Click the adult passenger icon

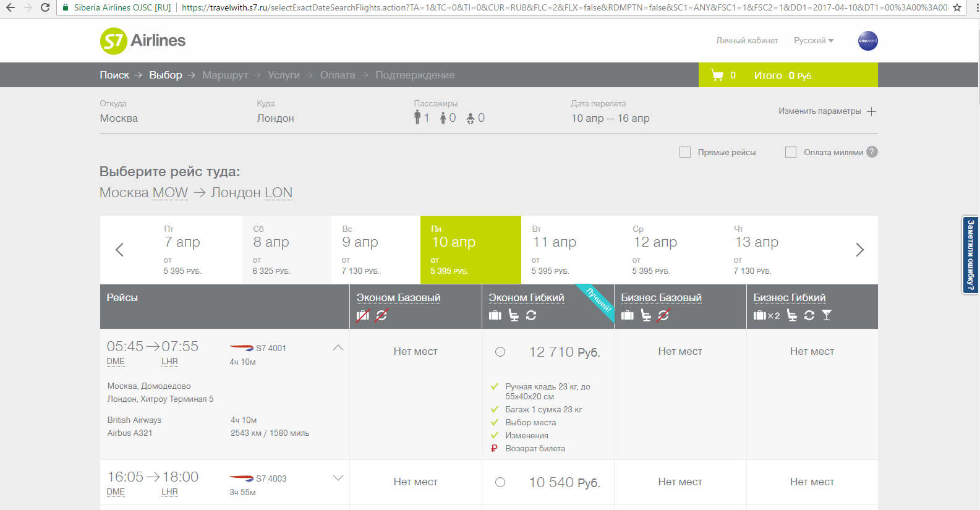tap(417, 117)
